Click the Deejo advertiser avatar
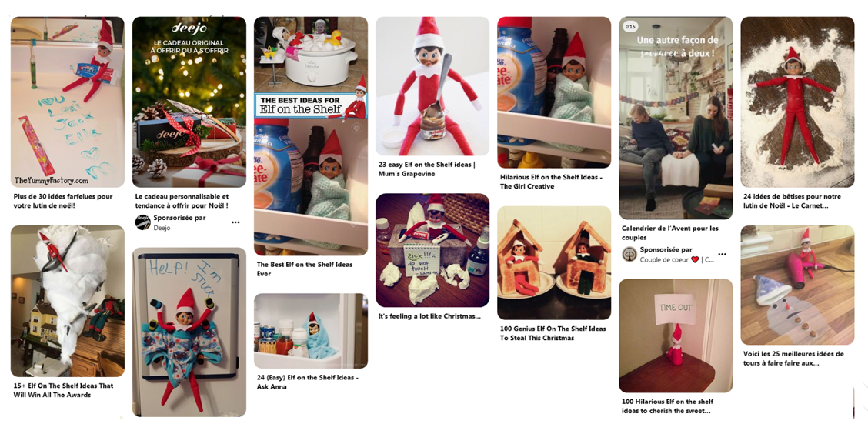This screenshot has width=868, height=434. (143, 222)
